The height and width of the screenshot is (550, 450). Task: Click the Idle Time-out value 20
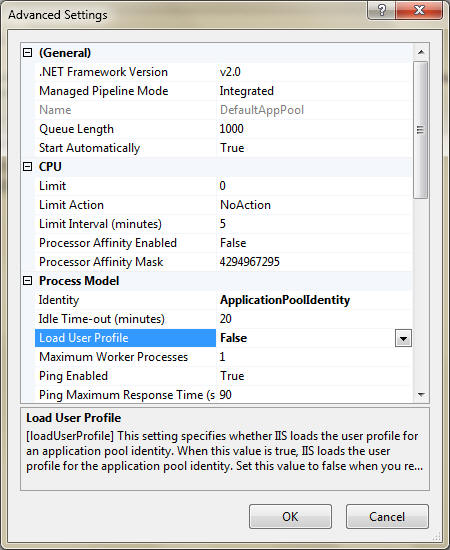pyautogui.click(x=226, y=319)
